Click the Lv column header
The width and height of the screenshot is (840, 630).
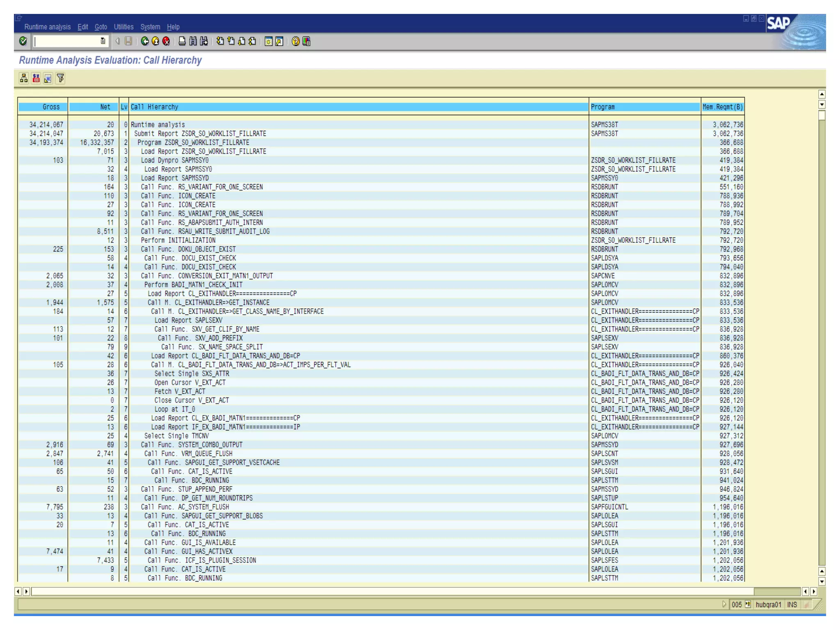pos(124,107)
